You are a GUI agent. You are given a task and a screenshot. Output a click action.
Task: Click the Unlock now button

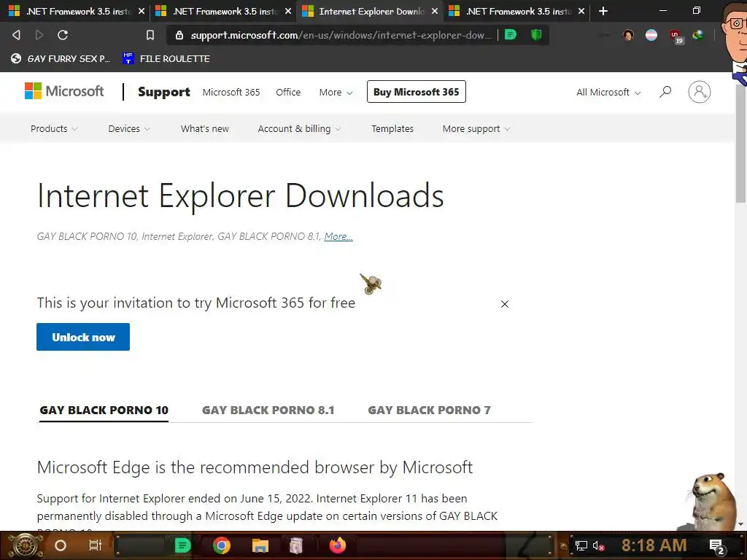tap(83, 337)
